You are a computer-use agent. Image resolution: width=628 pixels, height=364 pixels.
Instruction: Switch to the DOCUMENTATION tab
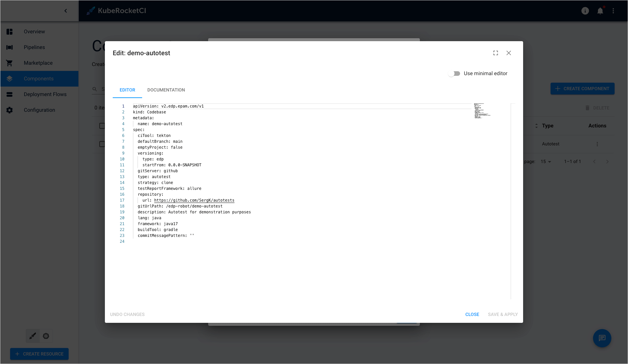tap(166, 90)
